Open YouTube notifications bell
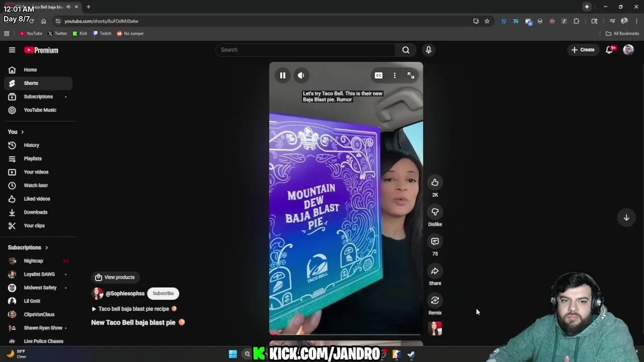The height and width of the screenshot is (362, 644). tap(609, 50)
